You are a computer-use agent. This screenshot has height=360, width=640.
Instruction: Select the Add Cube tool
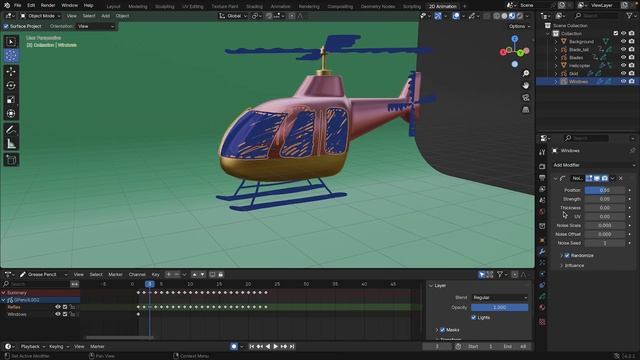(11, 160)
